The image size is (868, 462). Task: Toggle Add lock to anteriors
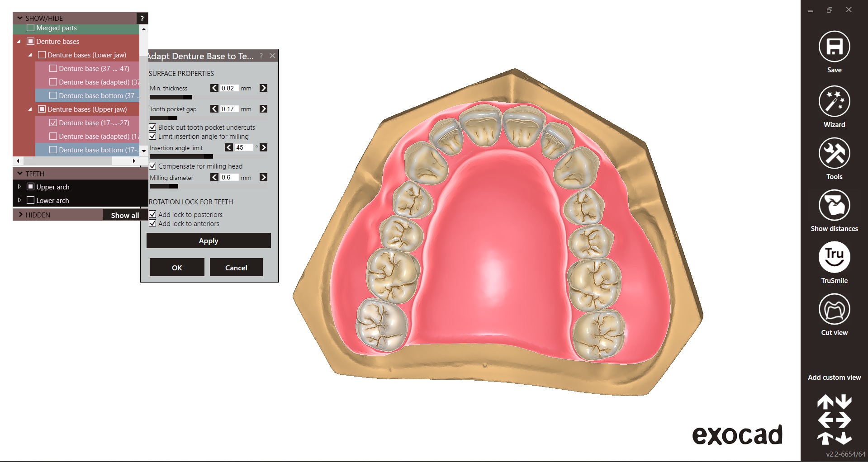tap(153, 223)
